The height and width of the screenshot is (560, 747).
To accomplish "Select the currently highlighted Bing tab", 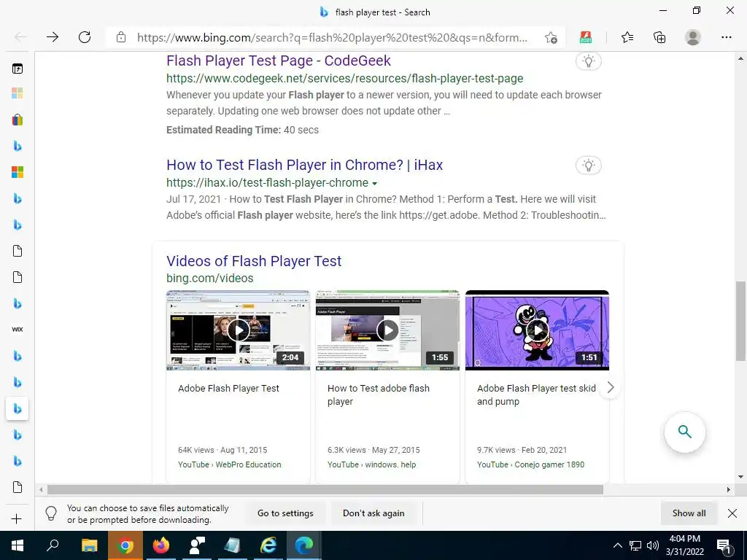I will (x=18, y=408).
